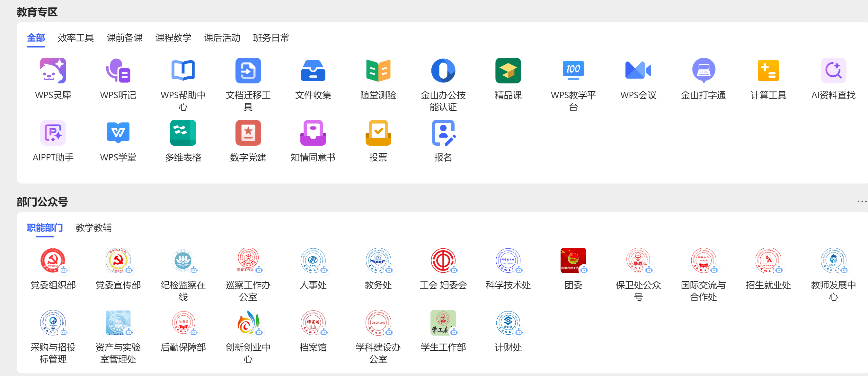
Task: Open 随堂测验 quiz app
Action: (x=378, y=71)
